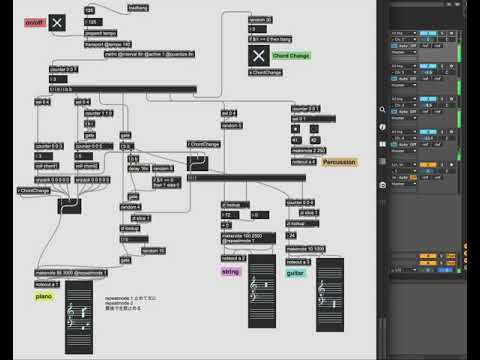Viewport: 480px width, 360px height.
Task: Click the volume value field on Ch. 3 track
Action: [x=428, y=72]
